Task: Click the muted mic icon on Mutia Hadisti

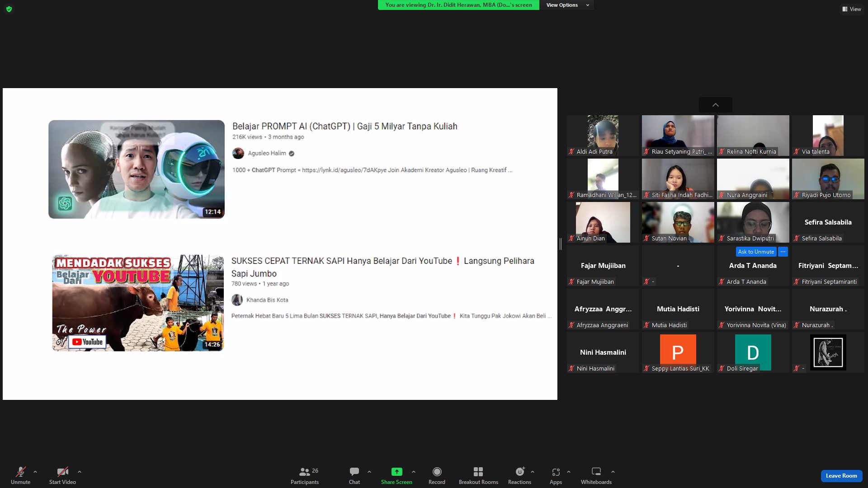Action: coord(646,325)
